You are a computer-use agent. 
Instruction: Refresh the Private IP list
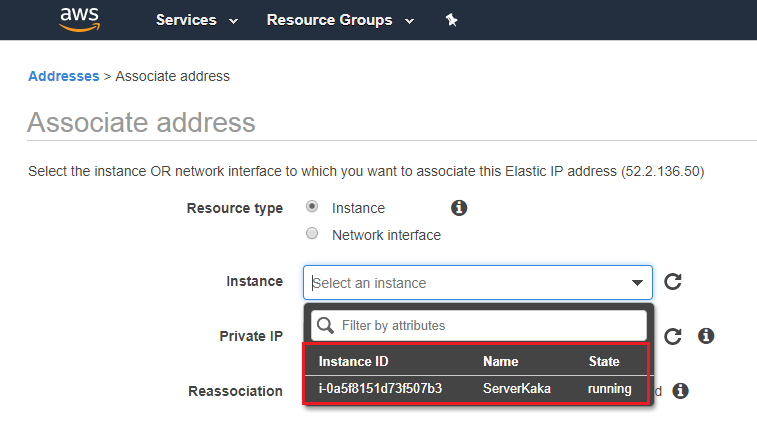(673, 336)
